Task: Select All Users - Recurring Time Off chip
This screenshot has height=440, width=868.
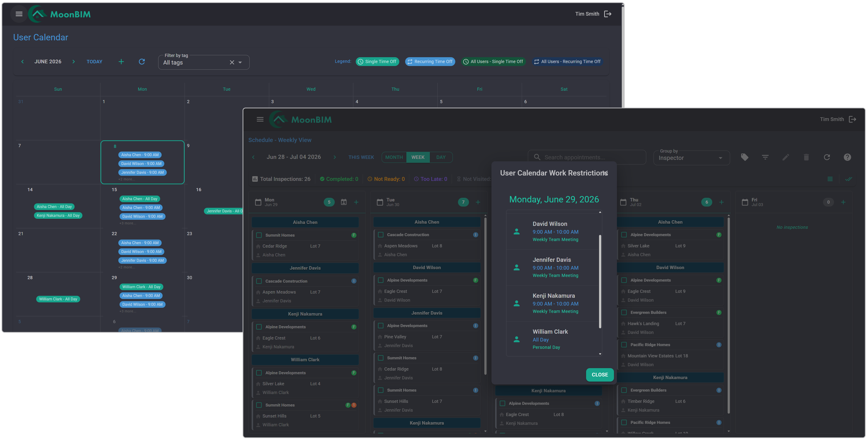Action: (568, 62)
